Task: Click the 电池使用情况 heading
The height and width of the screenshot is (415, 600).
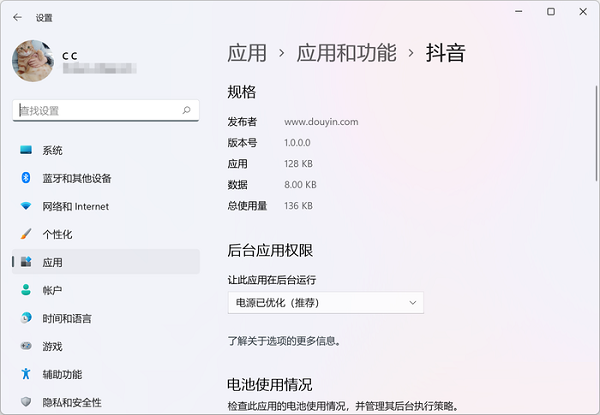Action: (x=270, y=385)
